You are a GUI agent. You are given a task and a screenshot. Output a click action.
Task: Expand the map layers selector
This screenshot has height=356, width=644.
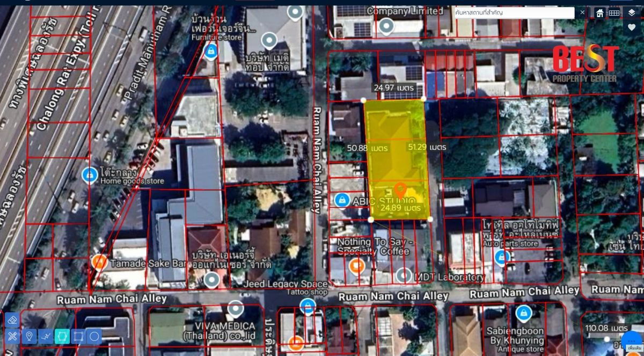(632, 12)
